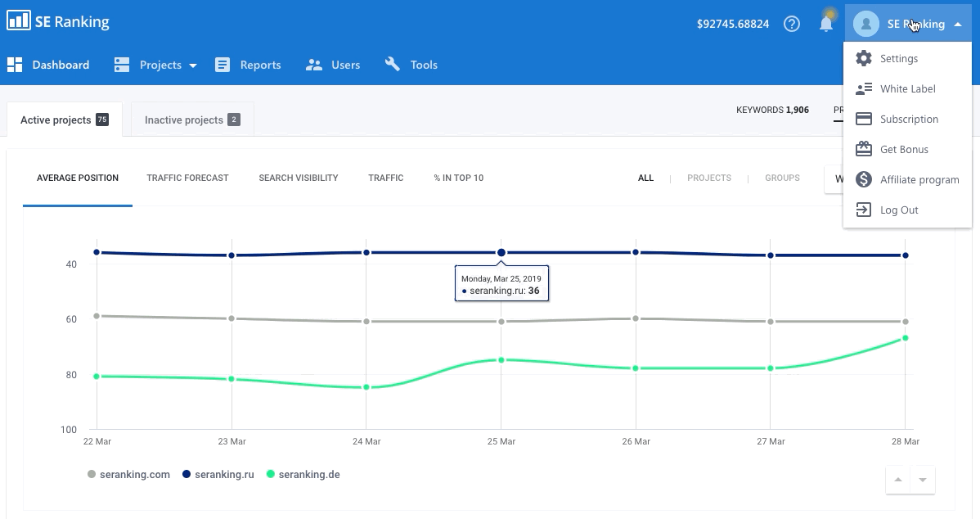Click the SE Ranking logo icon
Viewport: 980px width, 519px height.
(x=18, y=20)
